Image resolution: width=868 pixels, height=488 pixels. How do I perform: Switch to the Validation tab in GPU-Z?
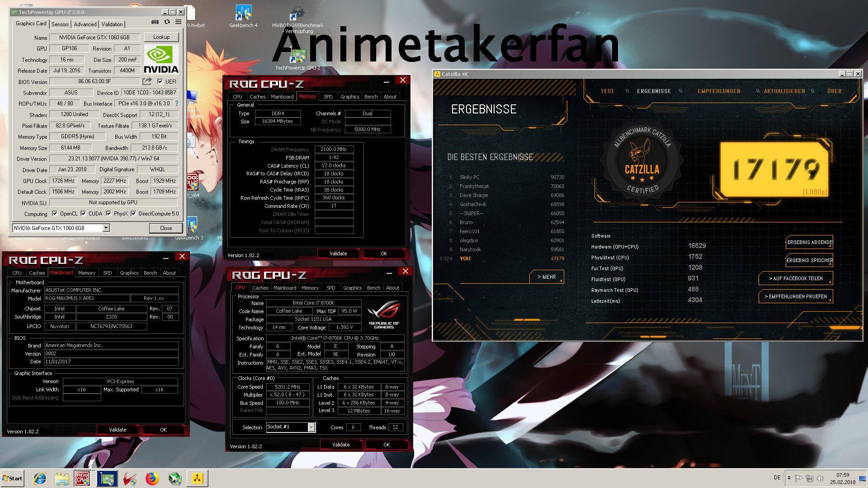tap(112, 24)
